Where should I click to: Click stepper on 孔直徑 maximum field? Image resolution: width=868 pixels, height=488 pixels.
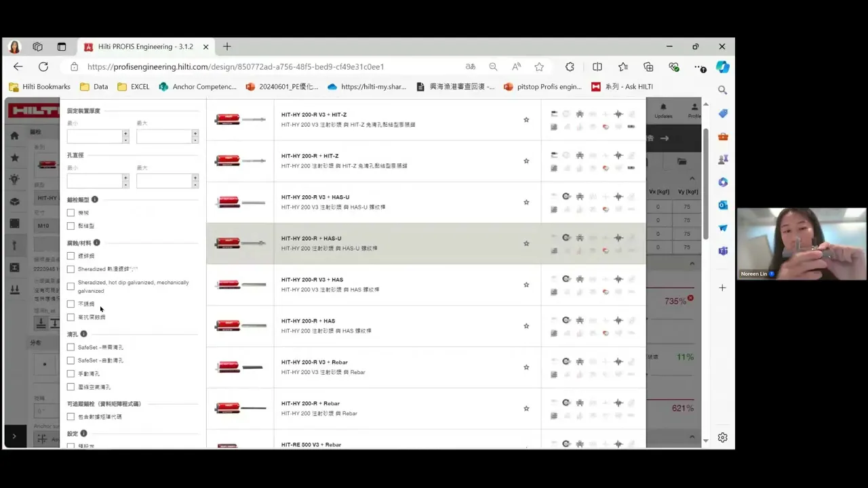point(195,181)
